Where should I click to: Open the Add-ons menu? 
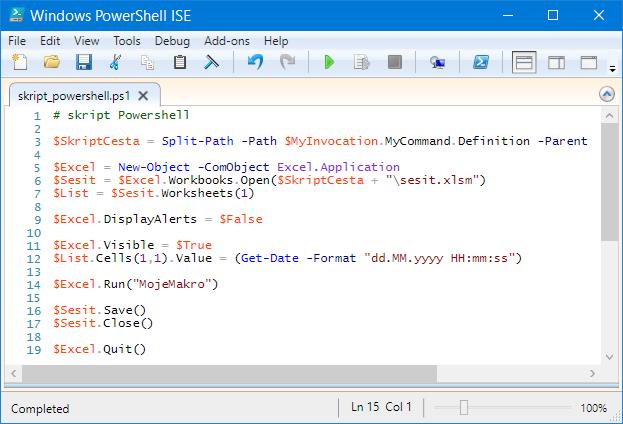227,41
